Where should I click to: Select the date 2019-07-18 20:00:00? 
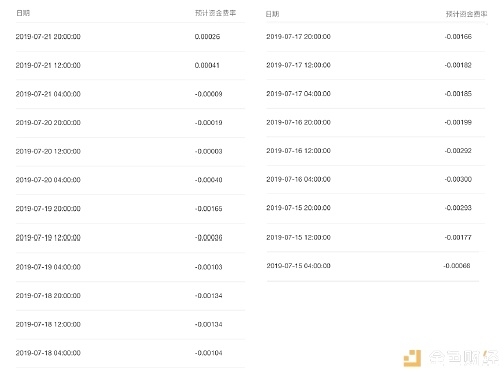(x=48, y=296)
